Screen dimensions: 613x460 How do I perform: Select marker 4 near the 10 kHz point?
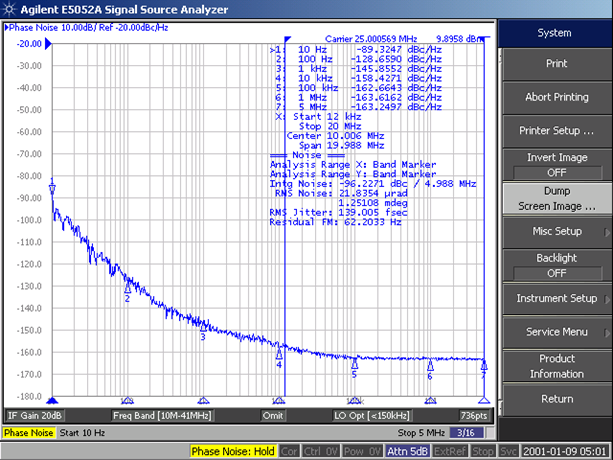[279, 354]
